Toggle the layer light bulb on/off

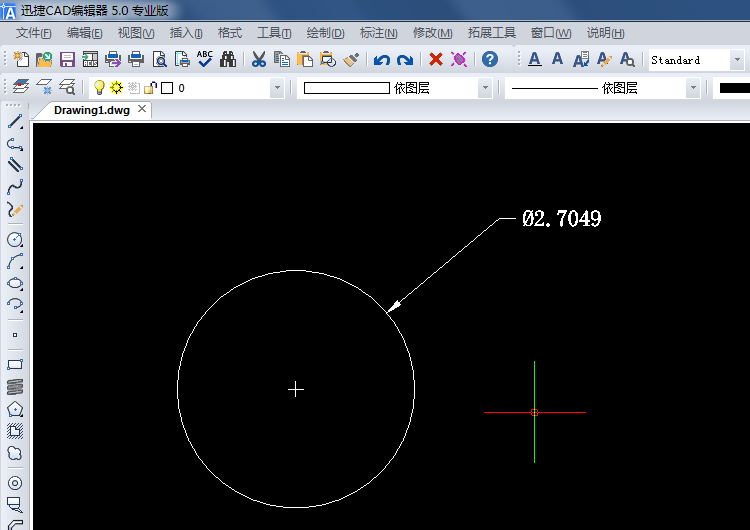pos(99,88)
